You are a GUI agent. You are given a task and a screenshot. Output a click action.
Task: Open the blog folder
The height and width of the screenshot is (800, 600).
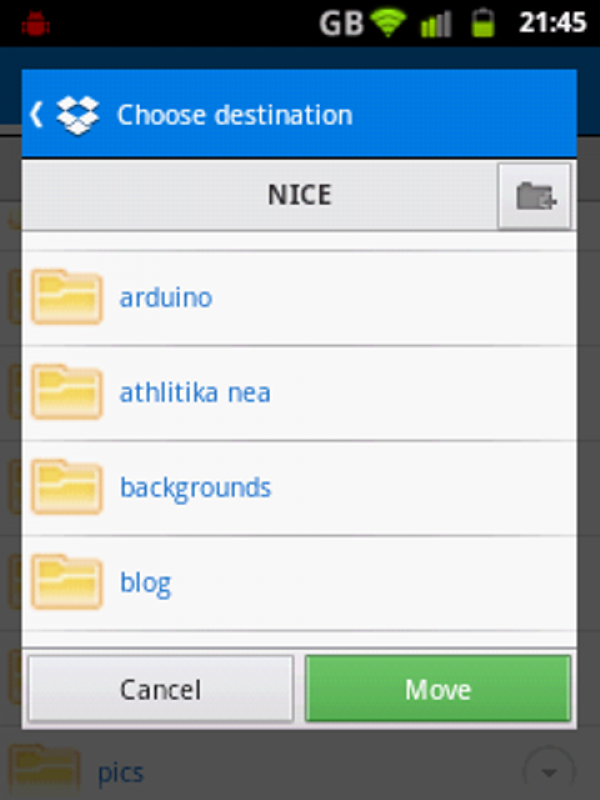299,583
